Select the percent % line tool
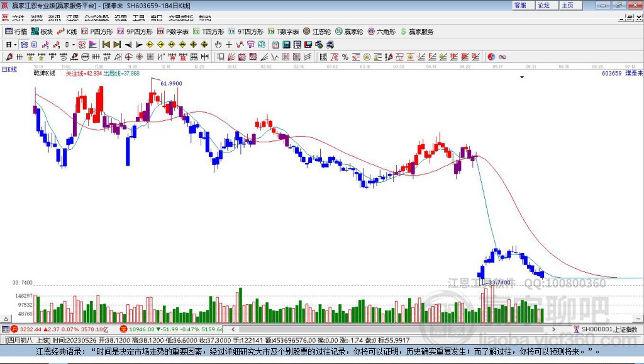Image resolution: width=644 pixels, height=364 pixels. coord(345,57)
